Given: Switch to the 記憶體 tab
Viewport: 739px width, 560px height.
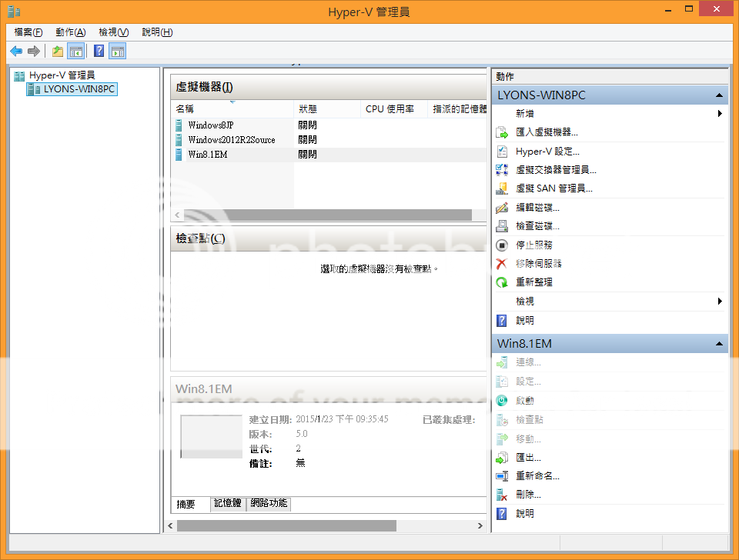Looking at the screenshot, I should click(228, 504).
